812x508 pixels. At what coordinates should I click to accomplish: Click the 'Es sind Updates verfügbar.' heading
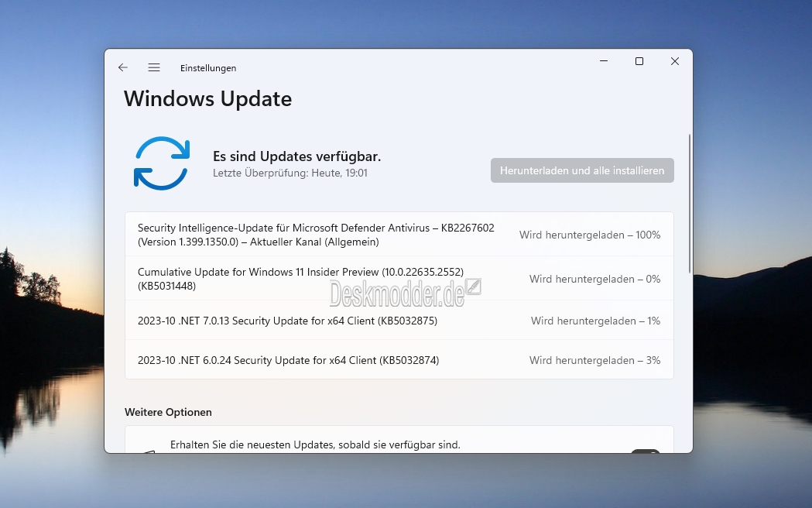[x=296, y=156]
